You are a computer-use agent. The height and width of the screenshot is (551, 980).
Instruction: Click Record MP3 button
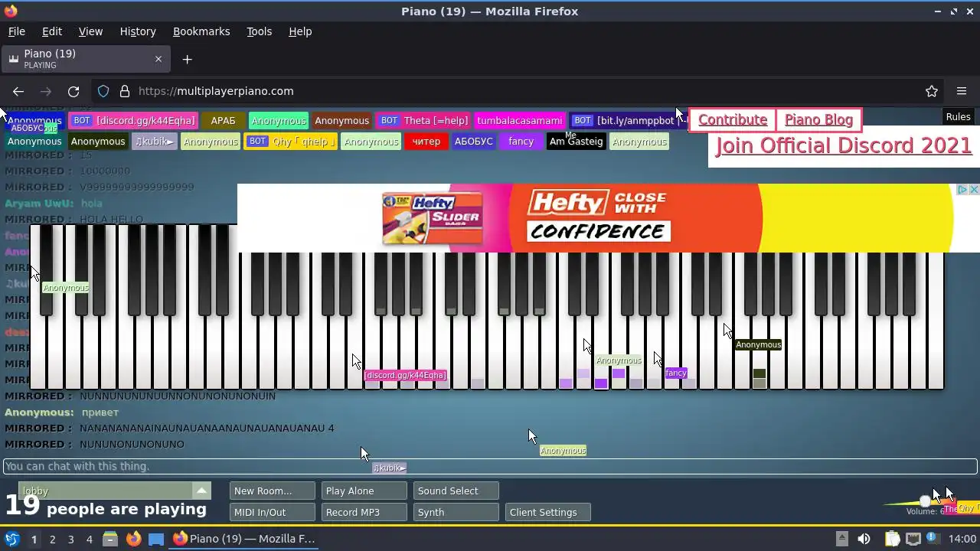point(364,512)
